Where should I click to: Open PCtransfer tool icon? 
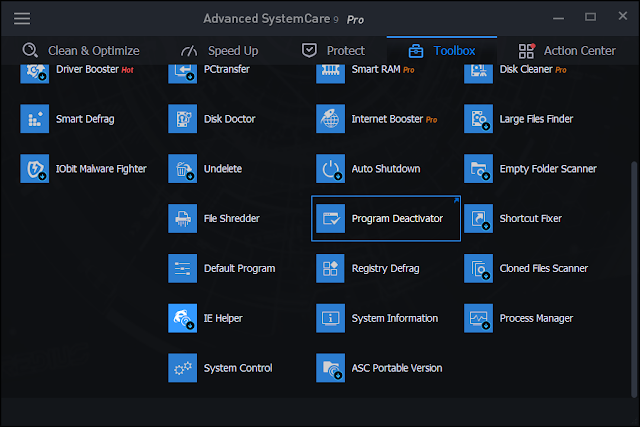[x=182, y=73]
